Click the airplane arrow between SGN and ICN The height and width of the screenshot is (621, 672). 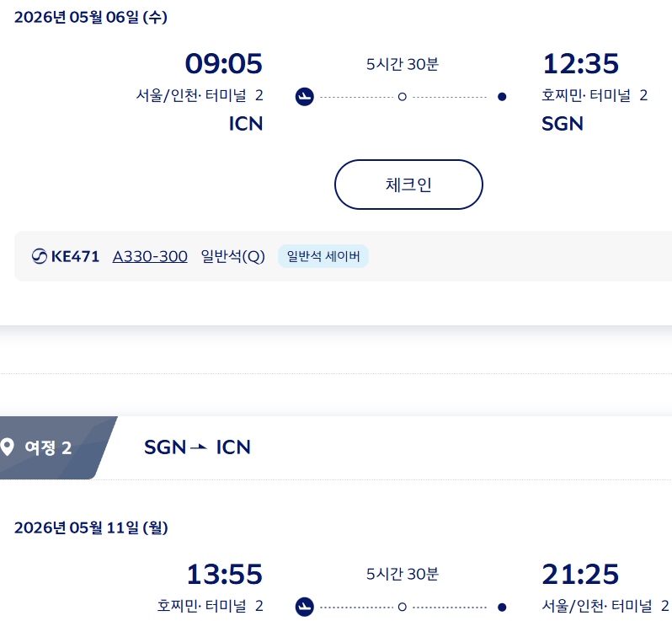[200, 447]
